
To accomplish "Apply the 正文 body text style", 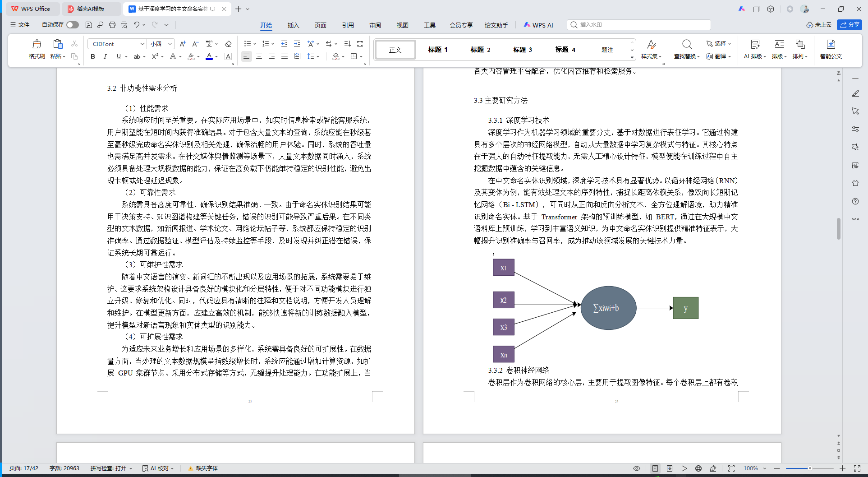I will [395, 50].
